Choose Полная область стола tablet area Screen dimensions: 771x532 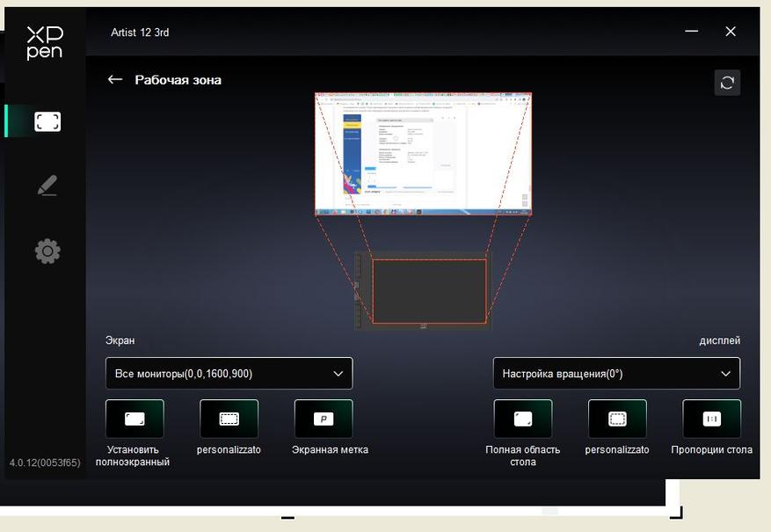[523, 419]
